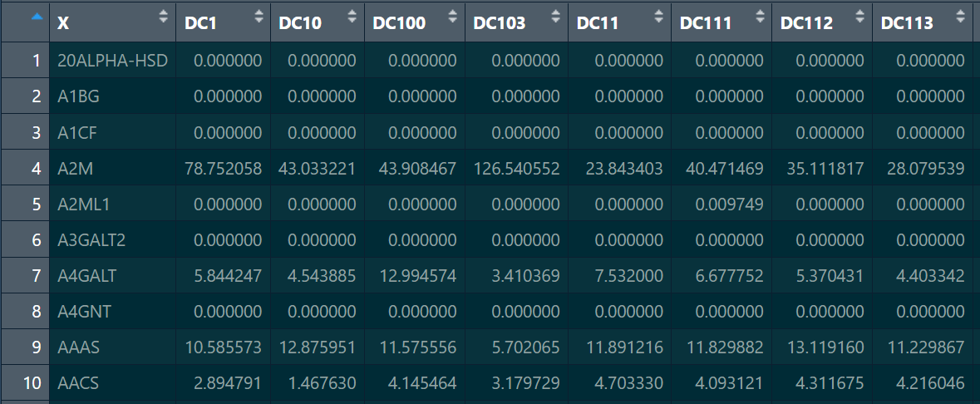
Task: Click gene name A2ML1
Action: (82, 204)
